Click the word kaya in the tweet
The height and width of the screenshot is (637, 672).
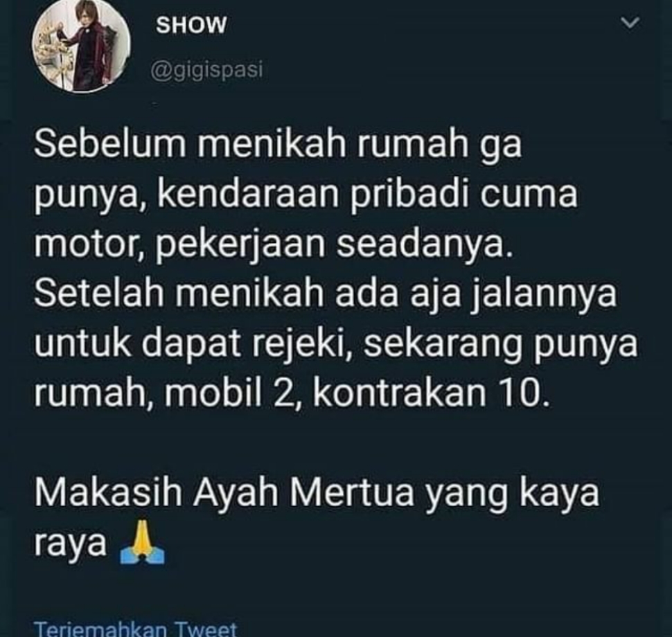559,494
